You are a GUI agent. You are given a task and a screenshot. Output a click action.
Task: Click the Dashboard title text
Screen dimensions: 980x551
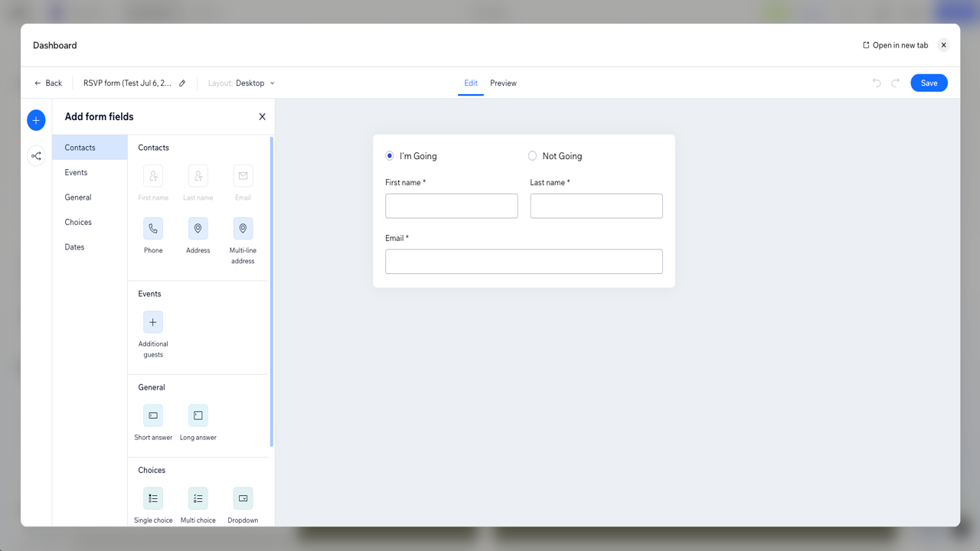(55, 45)
